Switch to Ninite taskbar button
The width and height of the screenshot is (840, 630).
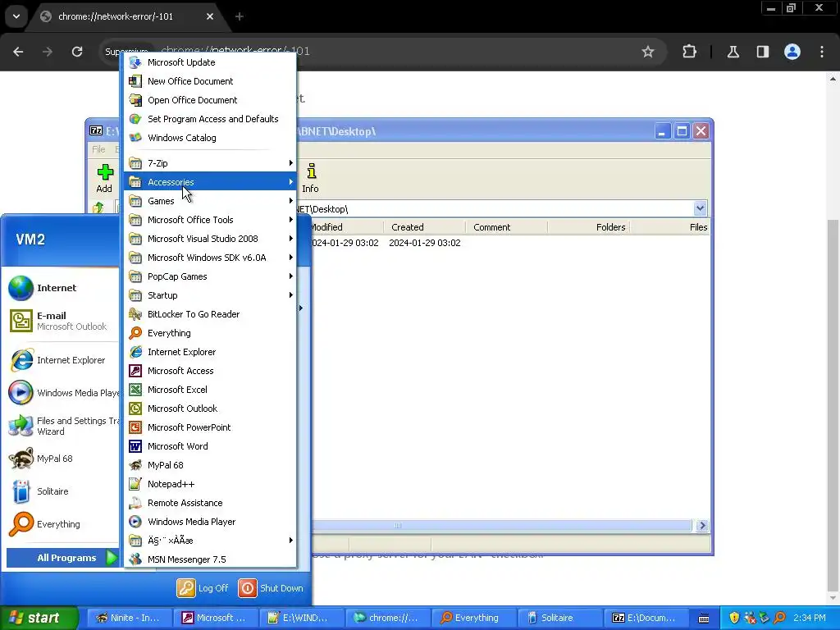point(129,618)
